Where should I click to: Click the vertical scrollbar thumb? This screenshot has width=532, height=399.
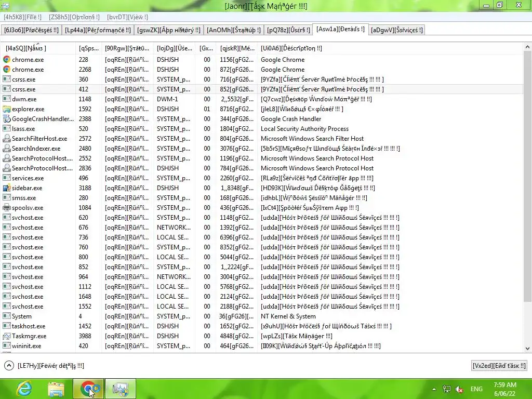527,177
